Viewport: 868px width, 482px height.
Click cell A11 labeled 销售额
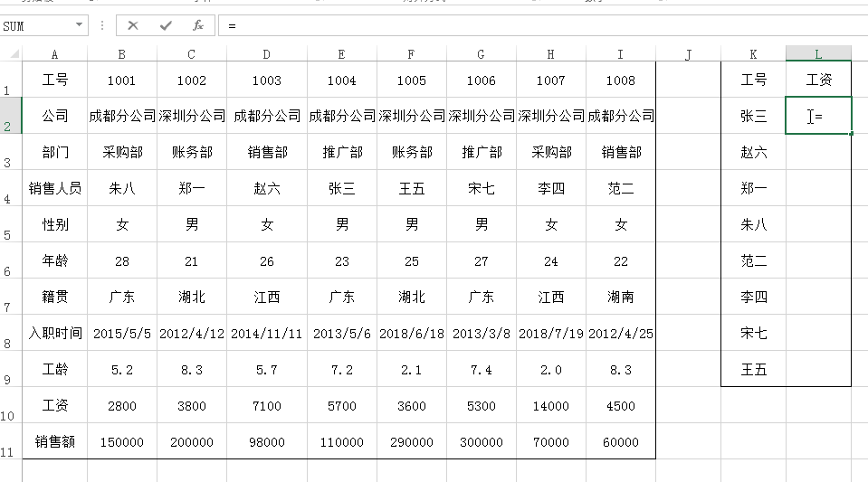(55, 441)
